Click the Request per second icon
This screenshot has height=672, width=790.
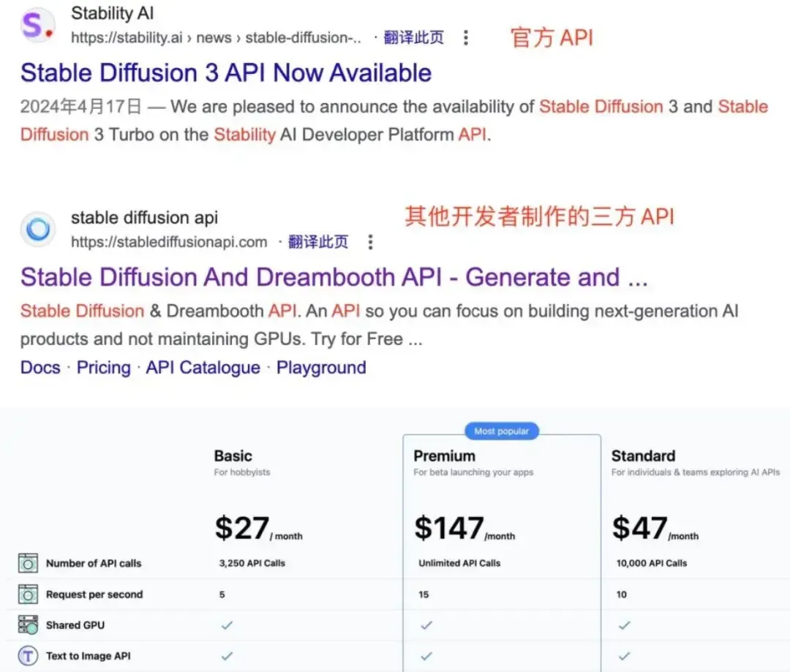click(x=28, y=594)
